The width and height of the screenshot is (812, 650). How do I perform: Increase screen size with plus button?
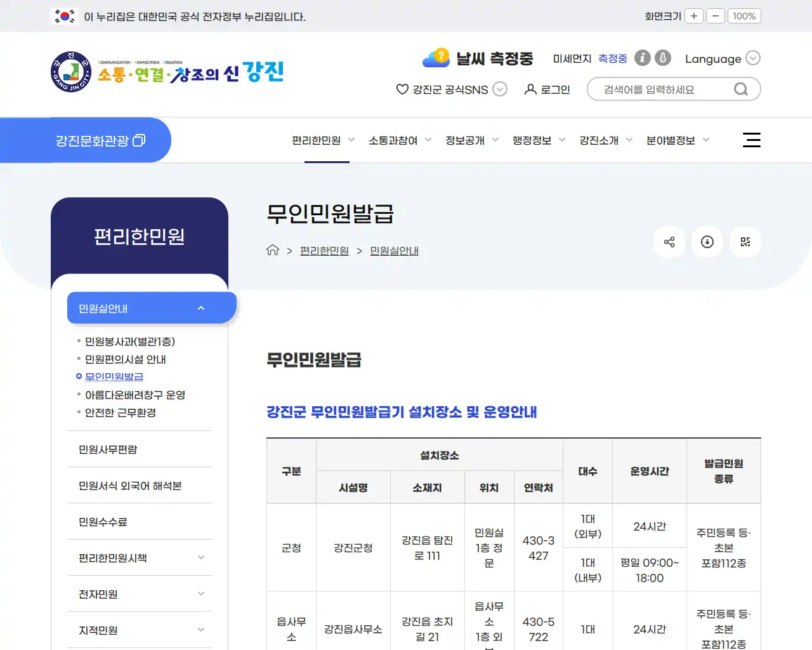click(694, 16)
